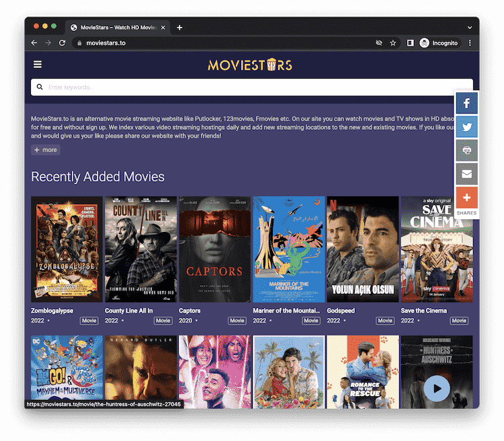
Task: Click Captors title link
Action: tap(190, 311)
